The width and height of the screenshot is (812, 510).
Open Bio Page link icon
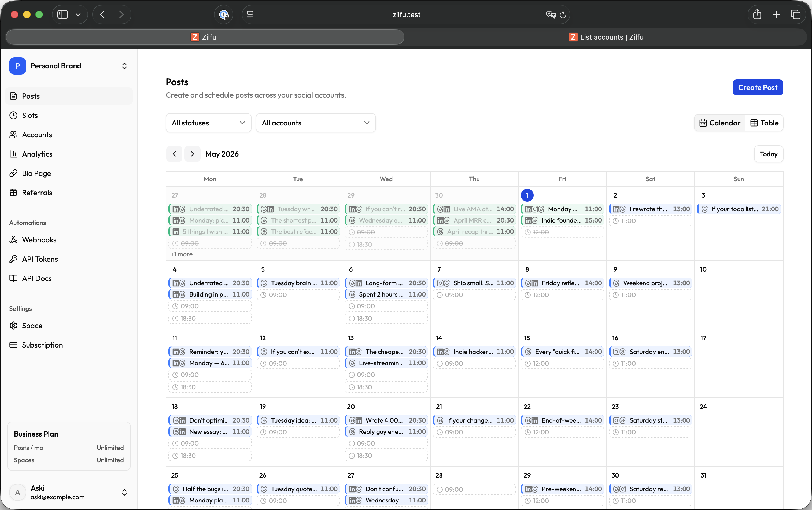(x=13, y=173)
